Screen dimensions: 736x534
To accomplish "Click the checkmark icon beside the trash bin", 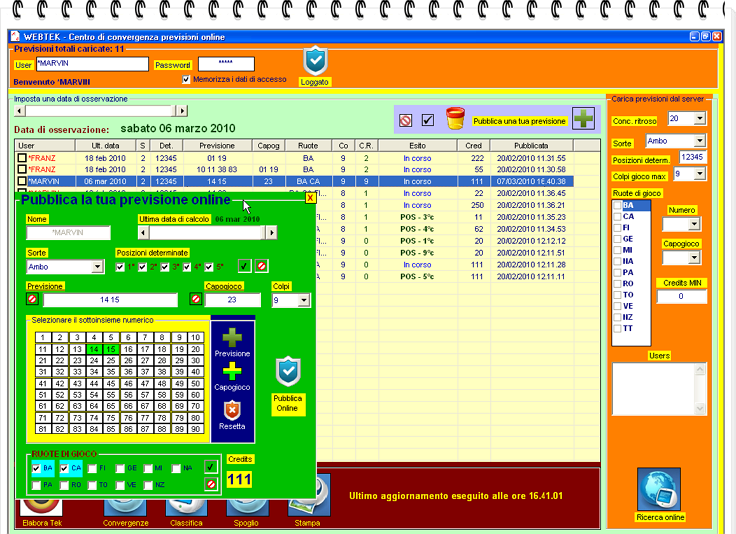I will pos(428,120).
